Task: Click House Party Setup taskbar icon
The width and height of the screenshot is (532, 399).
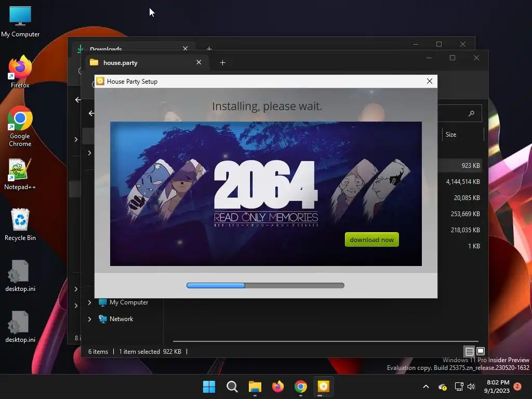Action: [x=323, y=387]
